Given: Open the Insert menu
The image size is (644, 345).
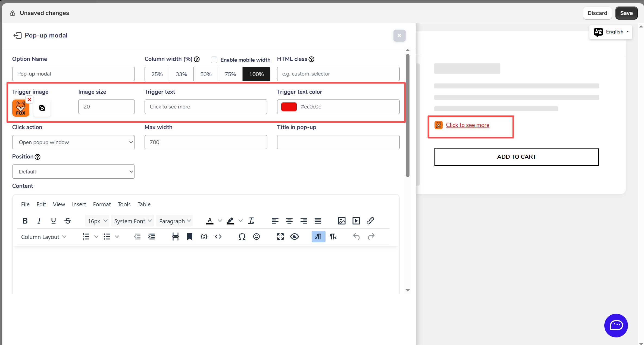Looking at the screenshot, I should pos(79,204).
